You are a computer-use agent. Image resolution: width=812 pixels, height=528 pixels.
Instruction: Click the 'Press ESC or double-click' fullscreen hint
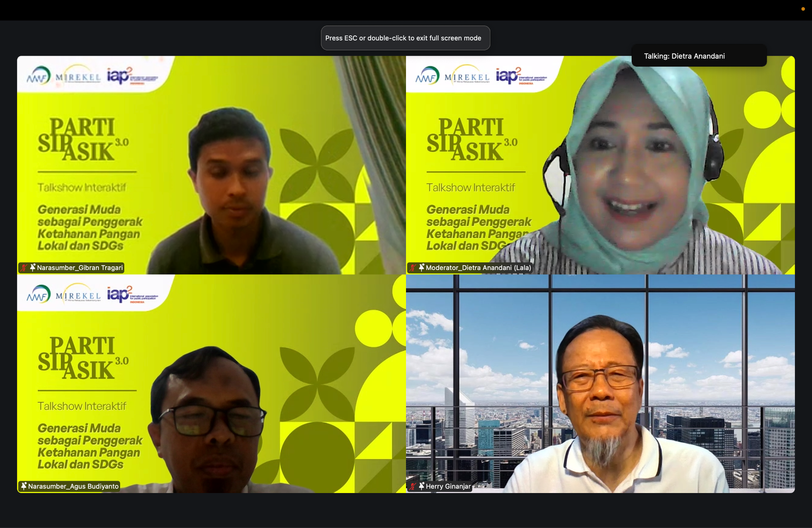[405, 38]
